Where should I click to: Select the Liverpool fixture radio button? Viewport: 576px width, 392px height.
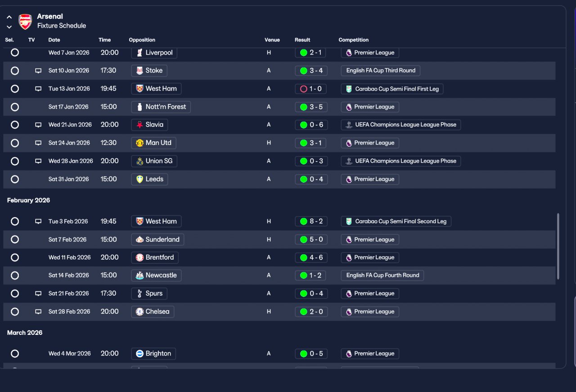point(15,53)
